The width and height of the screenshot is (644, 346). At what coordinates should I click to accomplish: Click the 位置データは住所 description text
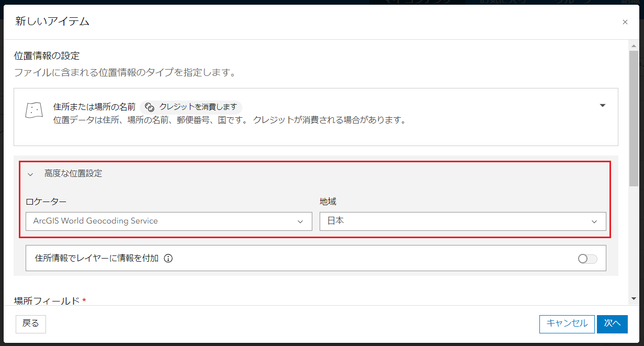tap(230, 120)
